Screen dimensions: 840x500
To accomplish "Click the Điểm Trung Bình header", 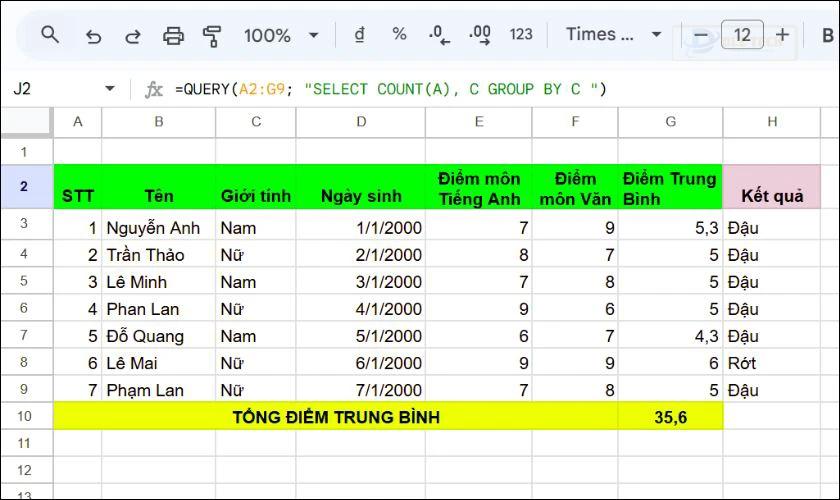I will pyautogui.click(x=671, y=187).
